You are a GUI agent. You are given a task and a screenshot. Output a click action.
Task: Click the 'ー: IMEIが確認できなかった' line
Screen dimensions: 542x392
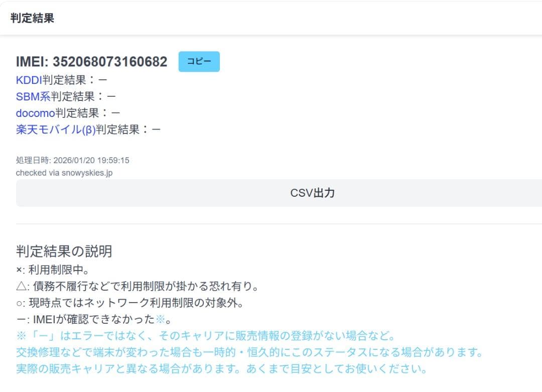tap(94, 319)
